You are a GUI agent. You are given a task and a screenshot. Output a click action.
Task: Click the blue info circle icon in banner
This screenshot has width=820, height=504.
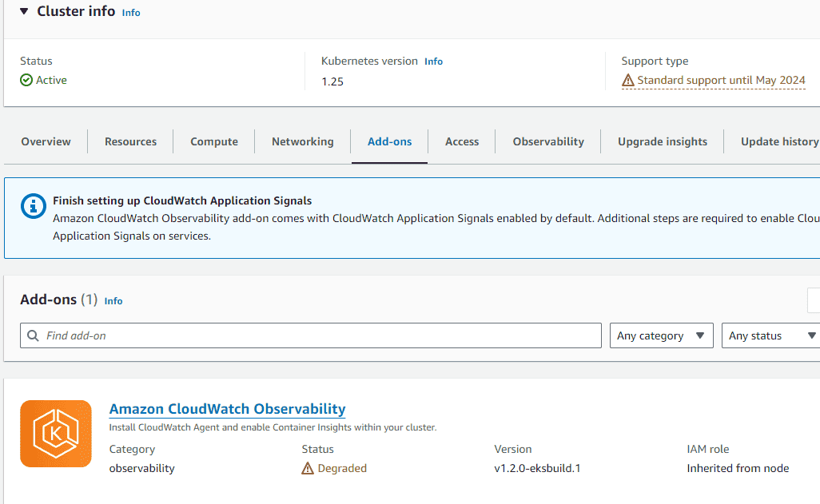point(34,206)
